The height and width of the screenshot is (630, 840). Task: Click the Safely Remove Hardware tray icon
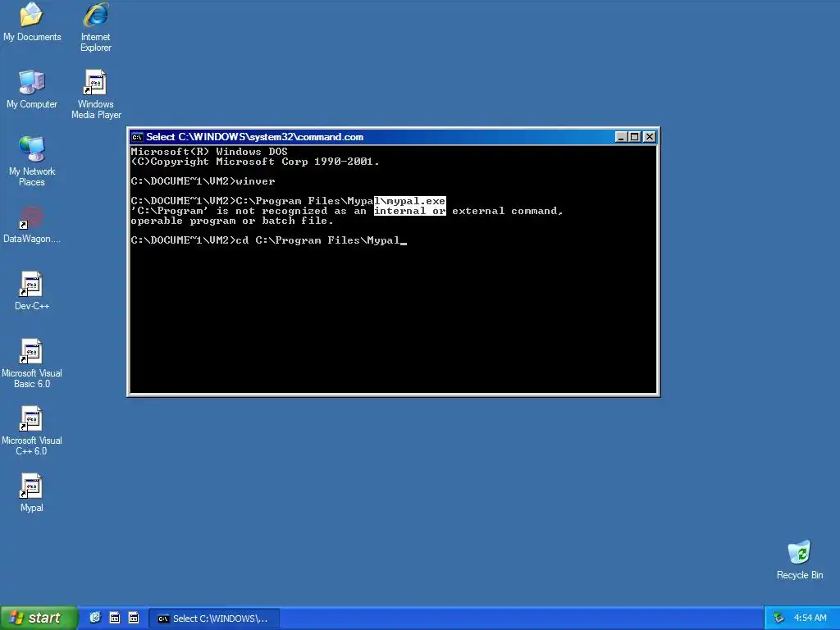(778, 619)
